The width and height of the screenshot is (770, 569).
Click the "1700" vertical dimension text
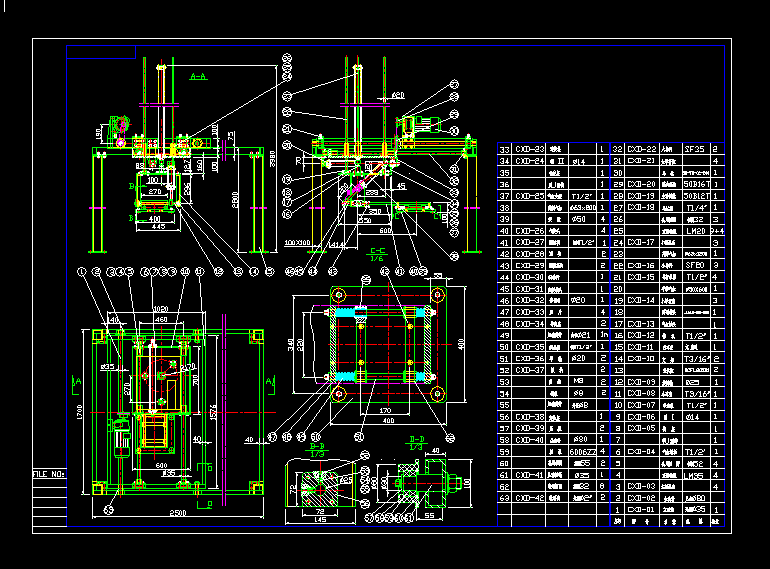tap(80, 411)
